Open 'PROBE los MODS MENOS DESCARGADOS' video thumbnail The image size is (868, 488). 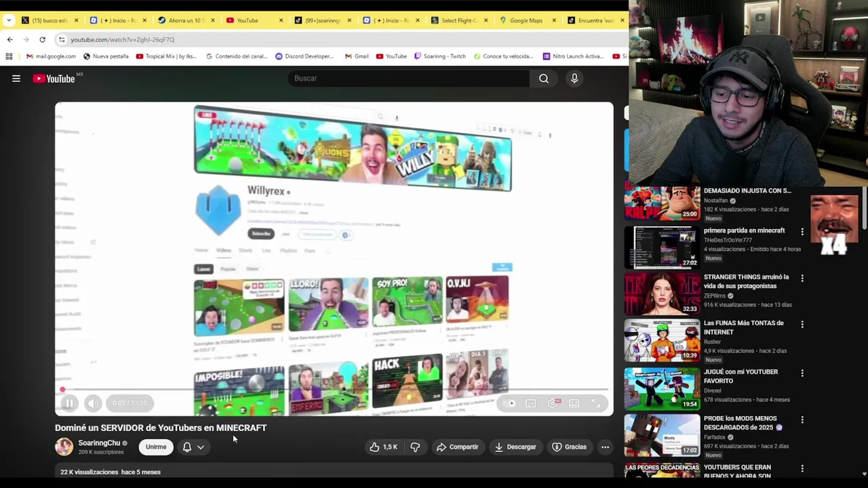tap(662, 434)
